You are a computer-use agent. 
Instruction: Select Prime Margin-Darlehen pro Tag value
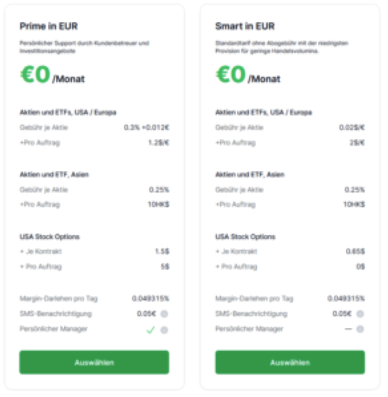pyautogui.click(x=150, y=298)
